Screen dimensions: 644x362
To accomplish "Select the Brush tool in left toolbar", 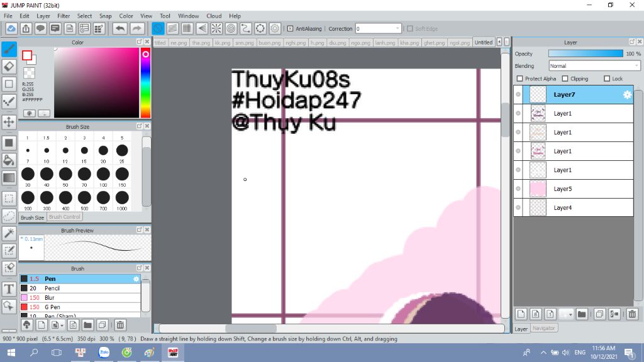I will tap(9, 49).
